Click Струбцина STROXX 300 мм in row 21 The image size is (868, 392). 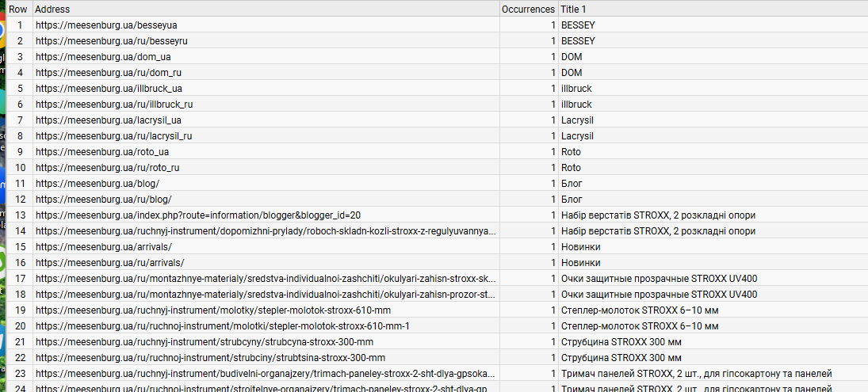(x=621, y=341)
